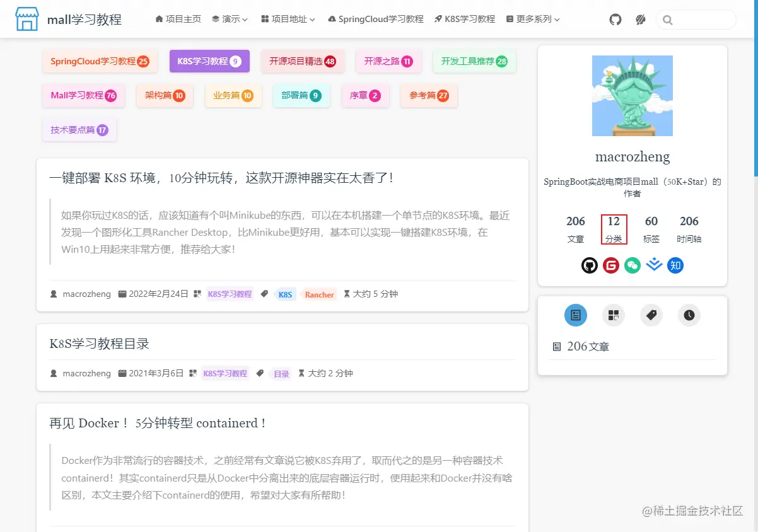Select the 业务篇 category chip
The width and height of the screenshot is (758, 532).
click(233, 95)
